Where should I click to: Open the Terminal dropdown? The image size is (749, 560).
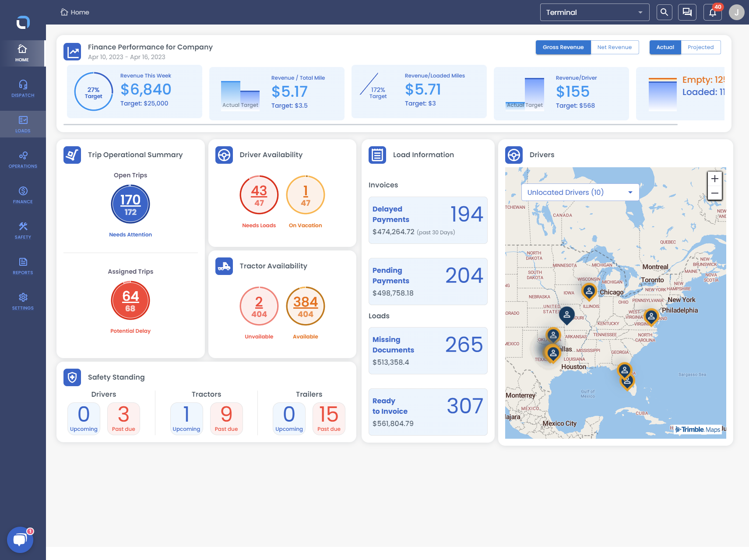pyautogui.click(x=594, y=12)
